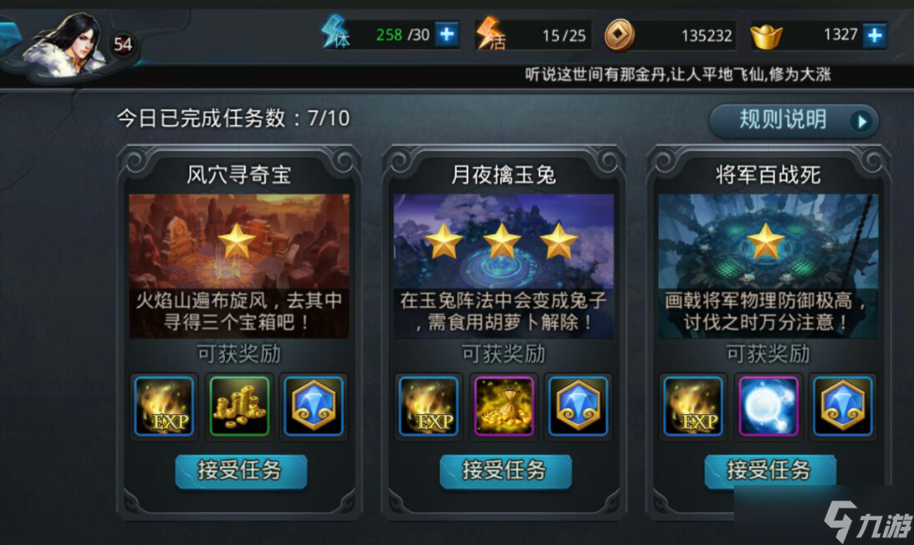The width and height of the screenshot is (914, 545).
Task: Accept the 月夜擒玉兔 quest
Action: (505, 471)
